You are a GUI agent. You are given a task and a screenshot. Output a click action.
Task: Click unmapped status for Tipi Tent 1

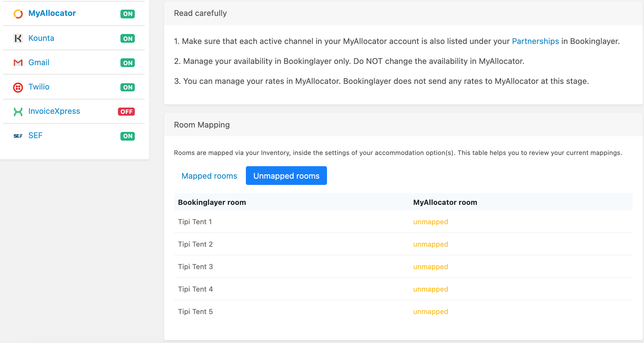[x=431, y=222]
